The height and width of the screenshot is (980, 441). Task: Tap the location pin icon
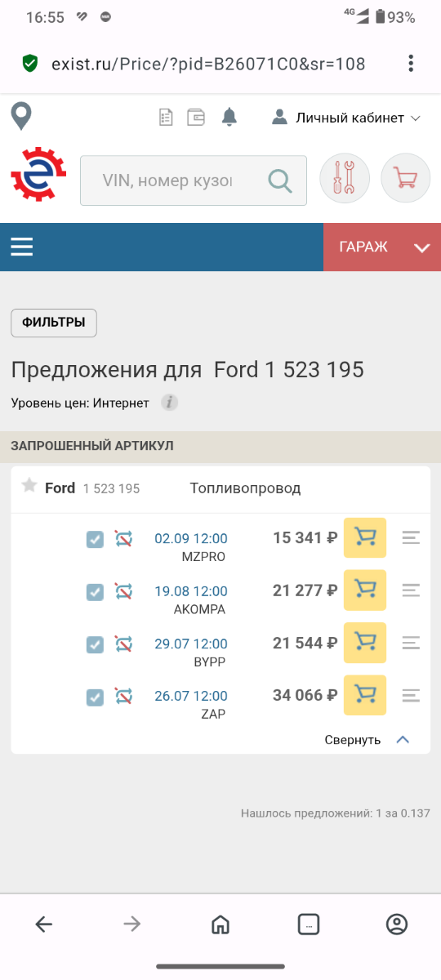(x=21, y=116)
